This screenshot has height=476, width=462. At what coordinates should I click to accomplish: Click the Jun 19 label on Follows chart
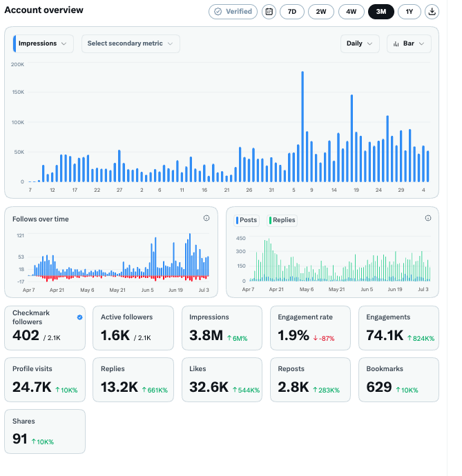(x=175, y=290)
